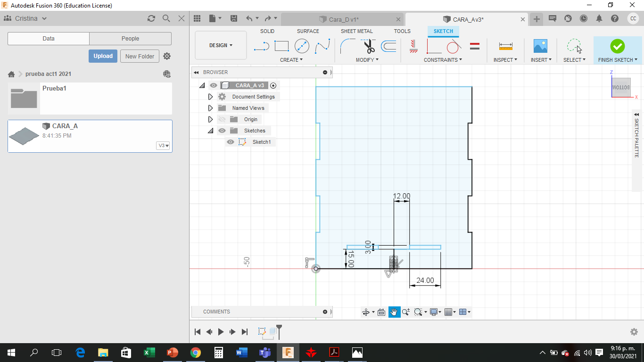This screenshot has height=362, width=644.
Task: Open the Cara_D v1 document tab
Action: coord(343,19)
